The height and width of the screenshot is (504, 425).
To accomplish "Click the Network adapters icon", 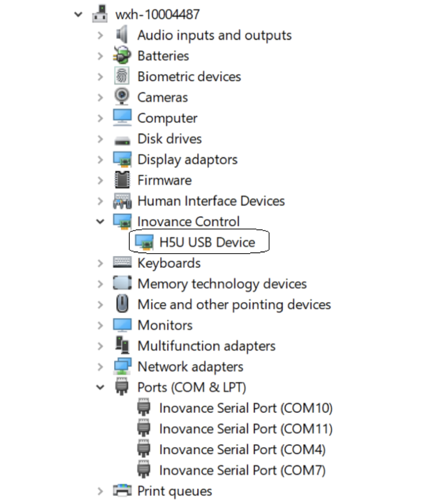I will [122, 366].
